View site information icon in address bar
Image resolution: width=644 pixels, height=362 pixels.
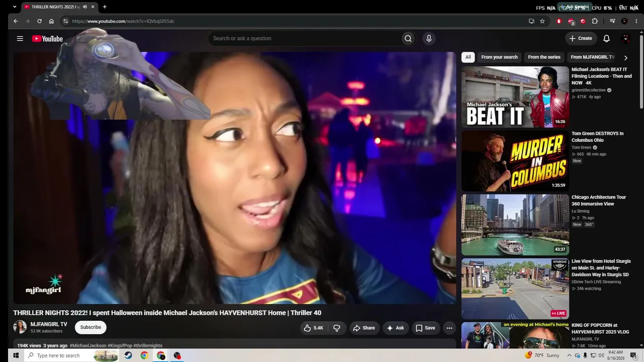coord(65,21)
